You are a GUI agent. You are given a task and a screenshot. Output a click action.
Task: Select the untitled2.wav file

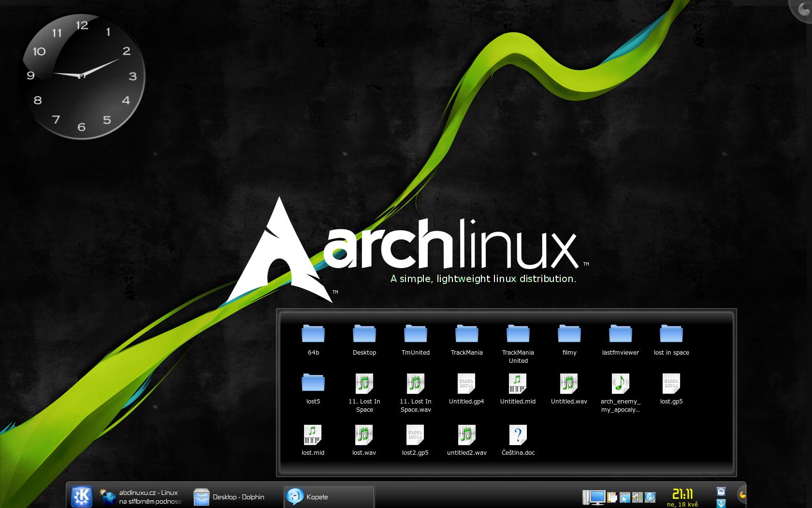[467, 440]
